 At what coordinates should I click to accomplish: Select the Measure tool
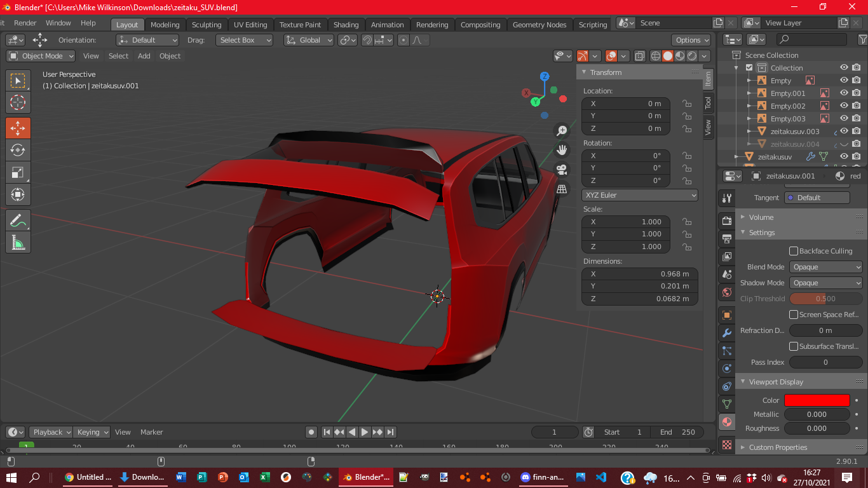coord(18,243)
